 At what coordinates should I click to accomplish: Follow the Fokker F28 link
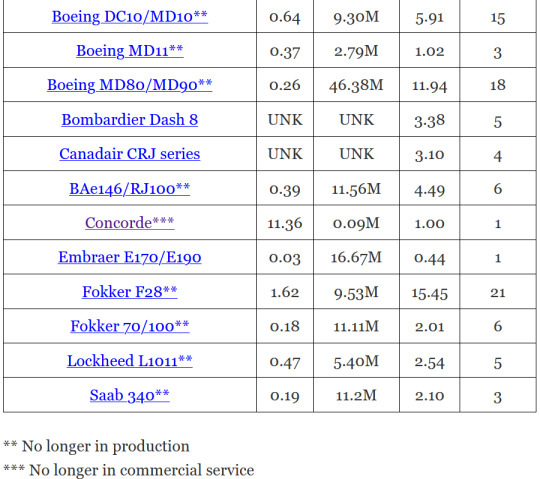coord(129,292)
